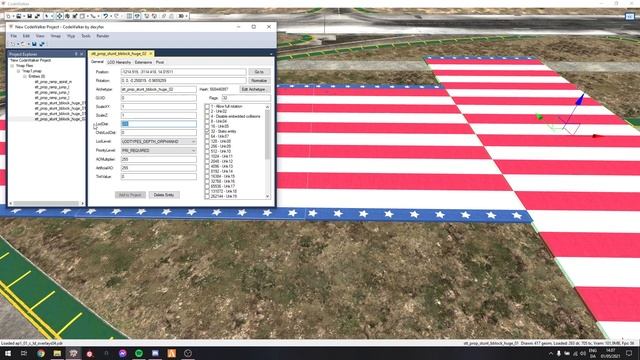The image size is (640, 360).
Task: Open the File menu in project window
Action: (13, 36)
